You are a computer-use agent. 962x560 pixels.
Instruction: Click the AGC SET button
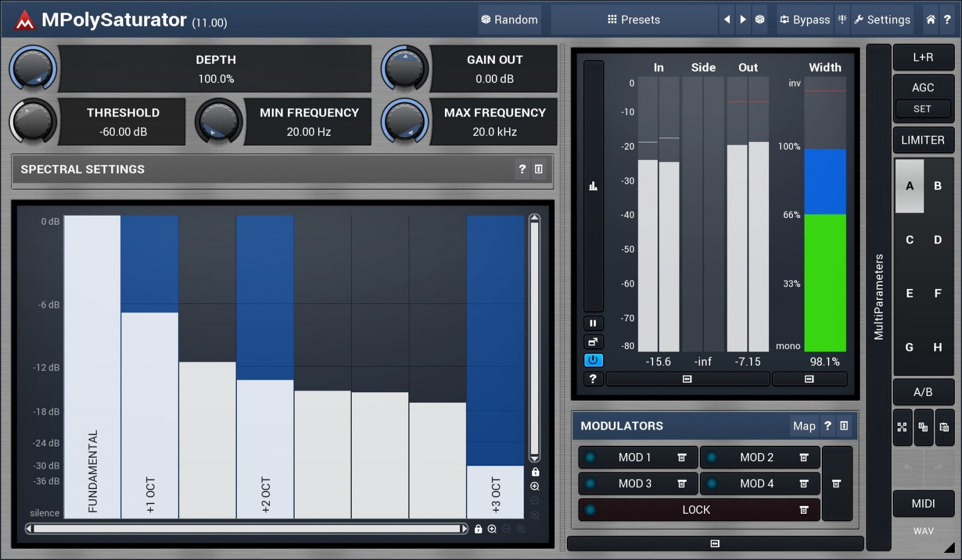[922, 109]
